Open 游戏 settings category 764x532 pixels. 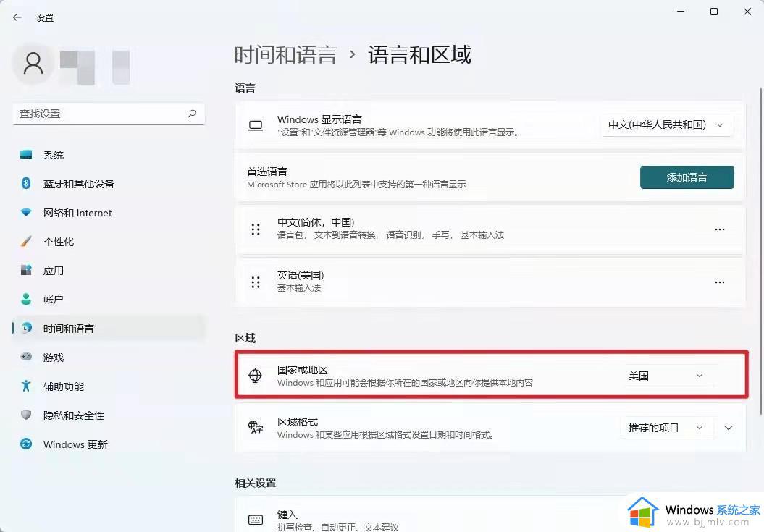108,357
